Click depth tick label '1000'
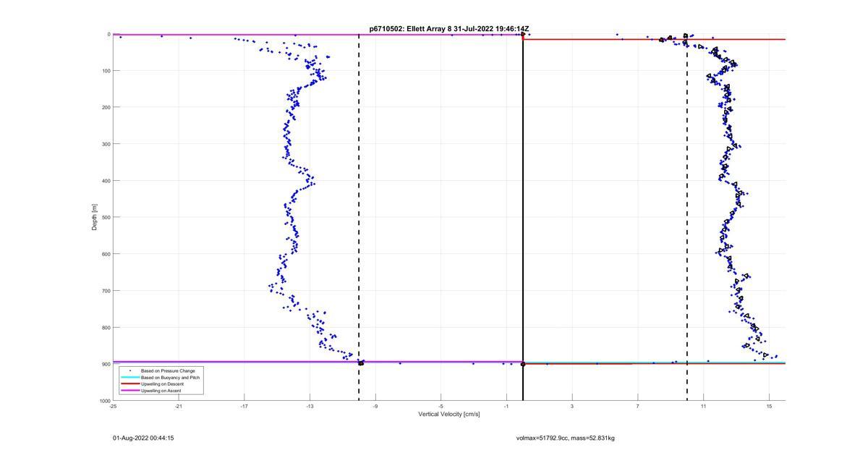This screenshot has height=450, width=868. 104,400
